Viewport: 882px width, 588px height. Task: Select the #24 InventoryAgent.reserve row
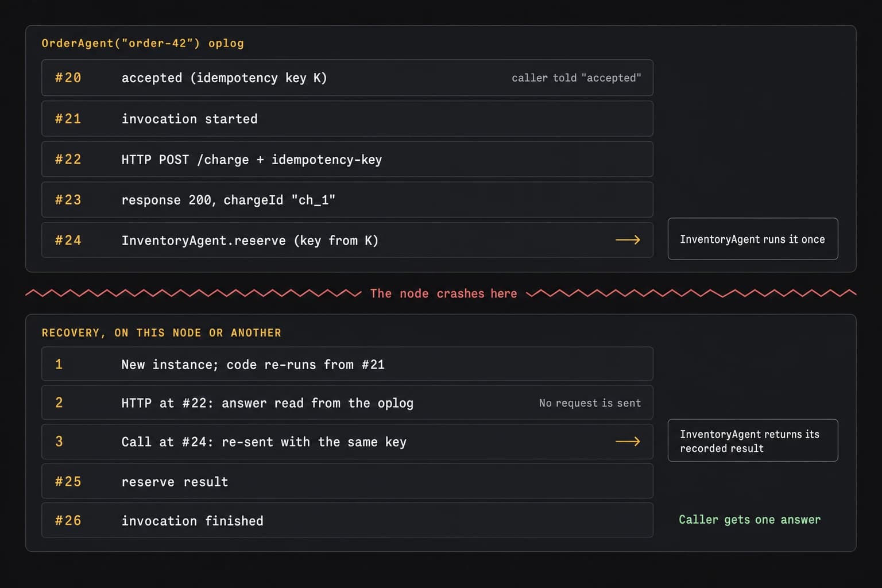347,240
